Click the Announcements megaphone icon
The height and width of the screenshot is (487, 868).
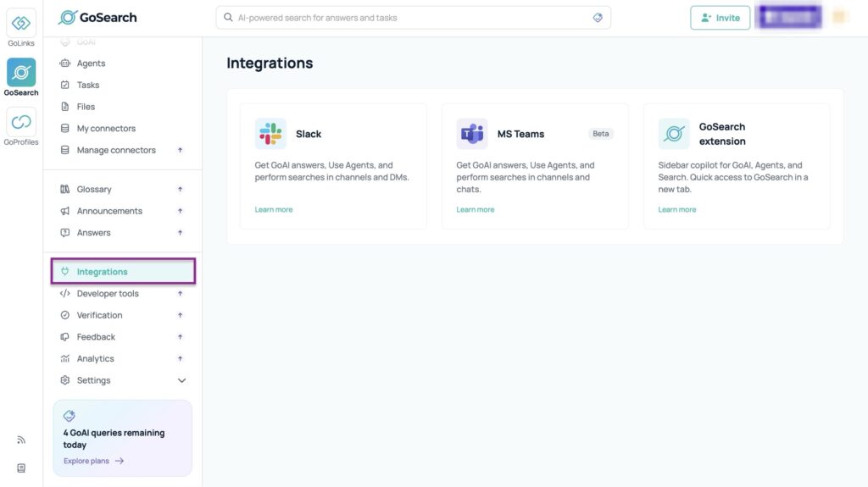pos(64,211)
